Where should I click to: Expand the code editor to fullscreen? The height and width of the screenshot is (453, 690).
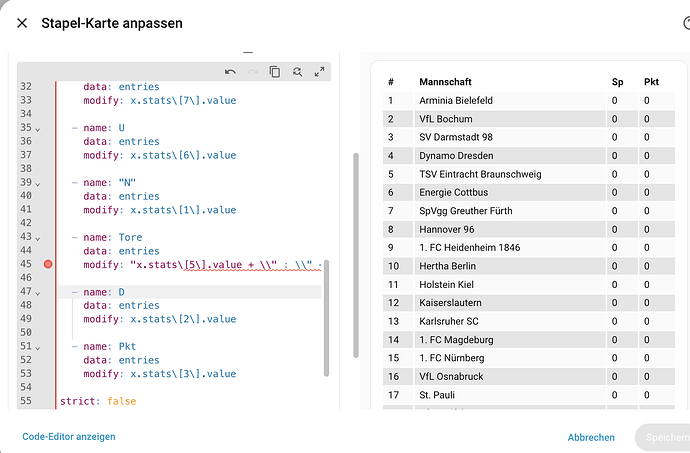point(319,72)
